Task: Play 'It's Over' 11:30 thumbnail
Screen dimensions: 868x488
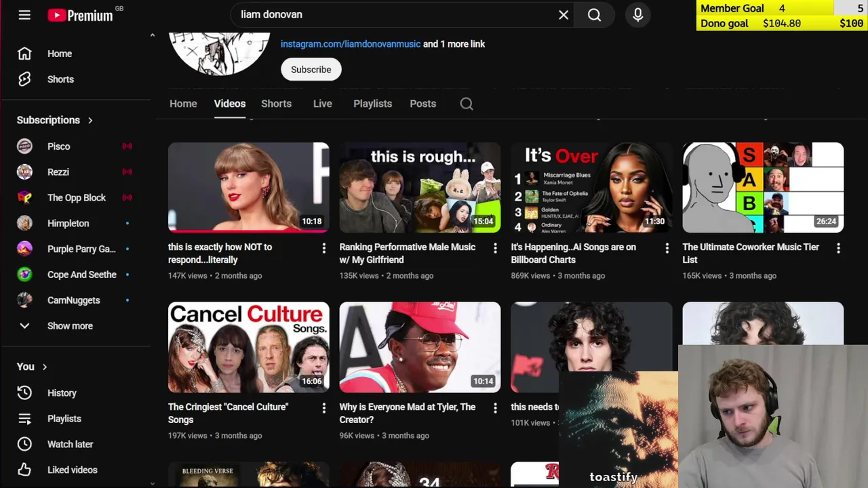Action: click(x=592, y=188)
